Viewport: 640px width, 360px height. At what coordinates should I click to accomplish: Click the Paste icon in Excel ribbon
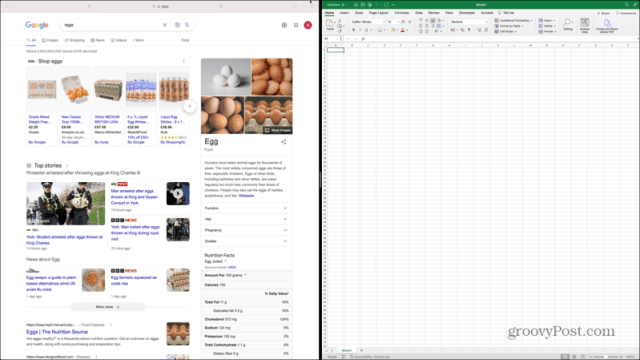330,24
